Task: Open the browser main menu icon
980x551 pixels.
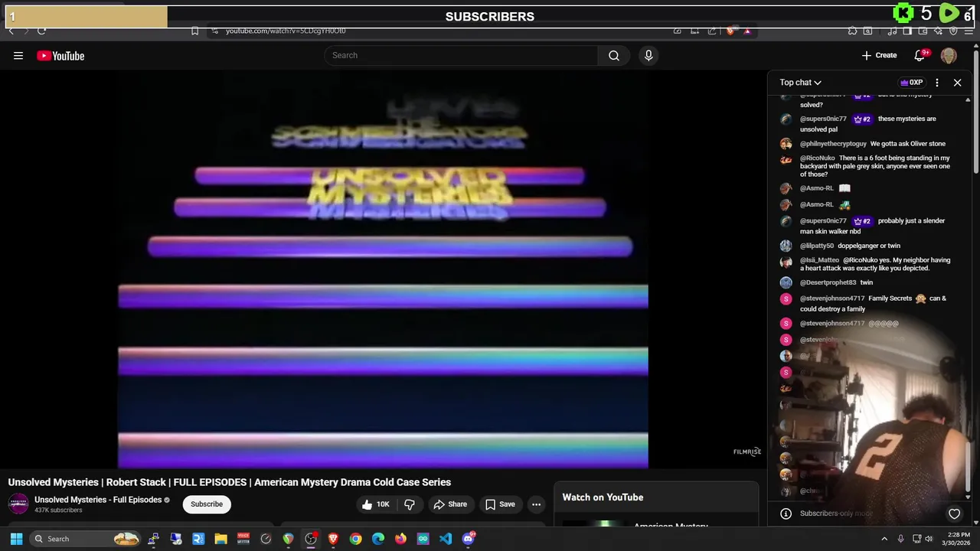Action: [969, 31]
